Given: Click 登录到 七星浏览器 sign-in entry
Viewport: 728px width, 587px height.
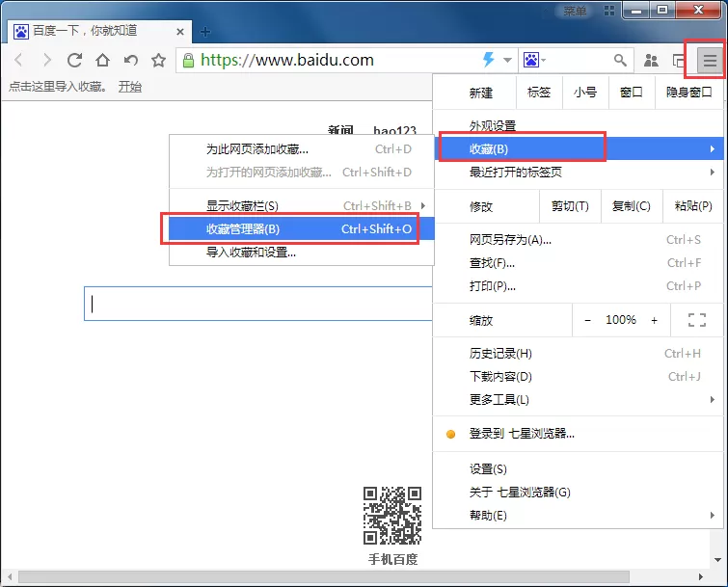Looking at the screenshot, I should coord(578,434).
